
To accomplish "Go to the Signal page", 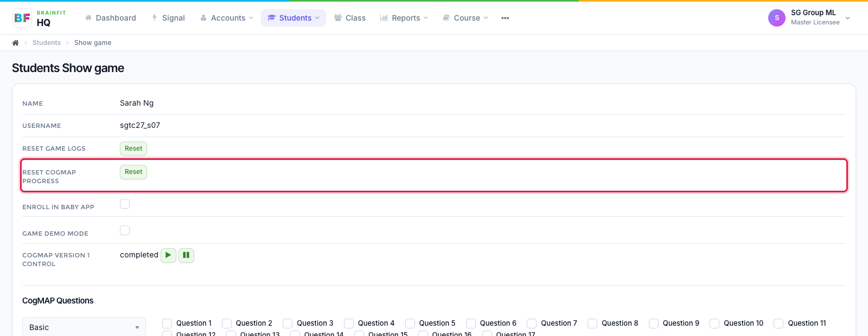I will (x=168, y=18).
